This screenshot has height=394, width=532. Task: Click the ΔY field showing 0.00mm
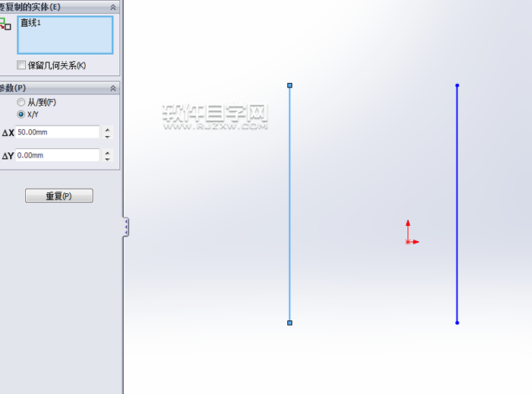click(x=57, y=155)
